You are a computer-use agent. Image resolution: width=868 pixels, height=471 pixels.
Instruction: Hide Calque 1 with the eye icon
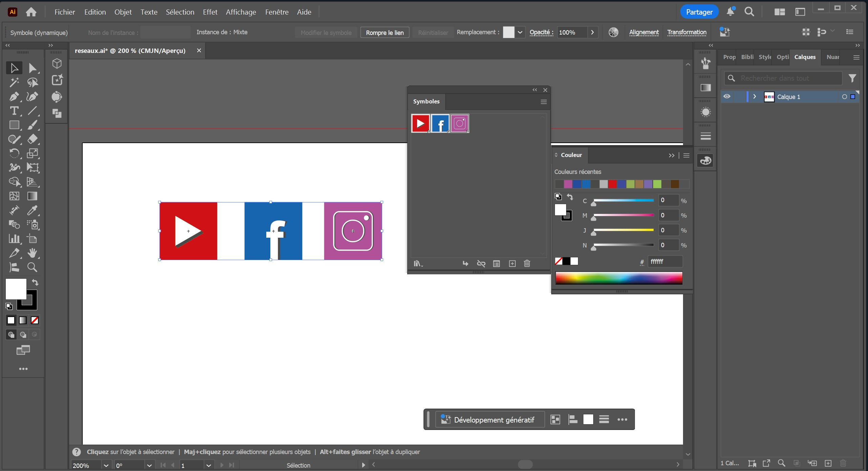[727, 97]
